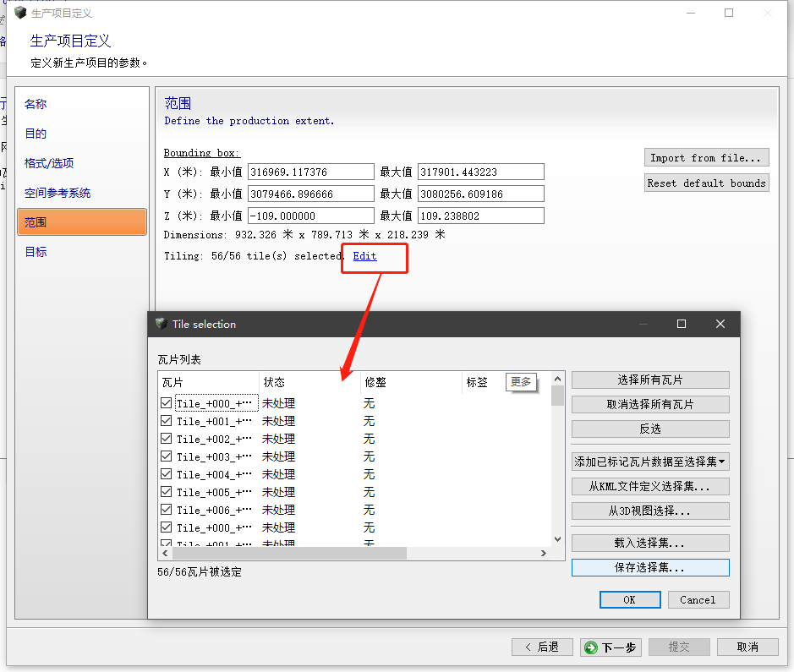Toggle the Tile_+003 checkbox
Viewport: 794px width, 672px height.
[166, 456]
